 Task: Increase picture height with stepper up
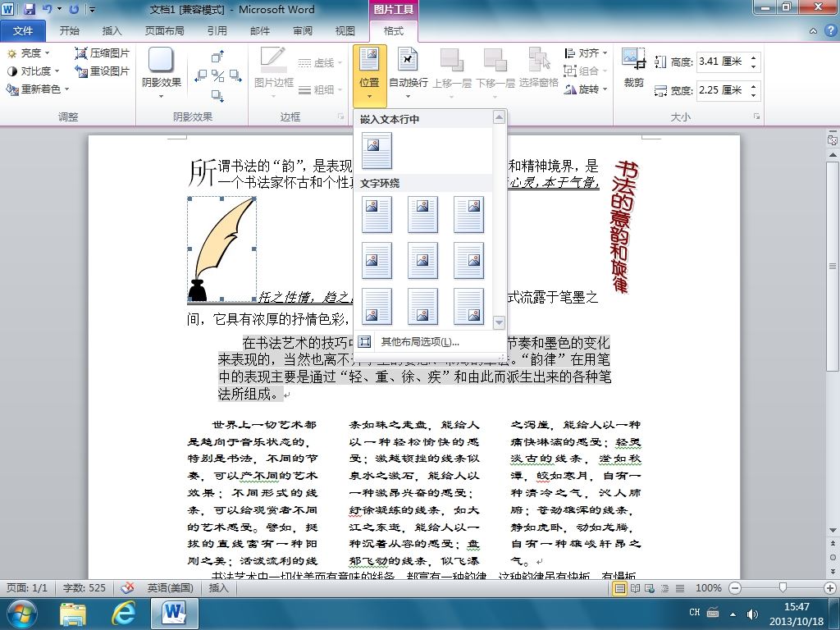[754, 57]
